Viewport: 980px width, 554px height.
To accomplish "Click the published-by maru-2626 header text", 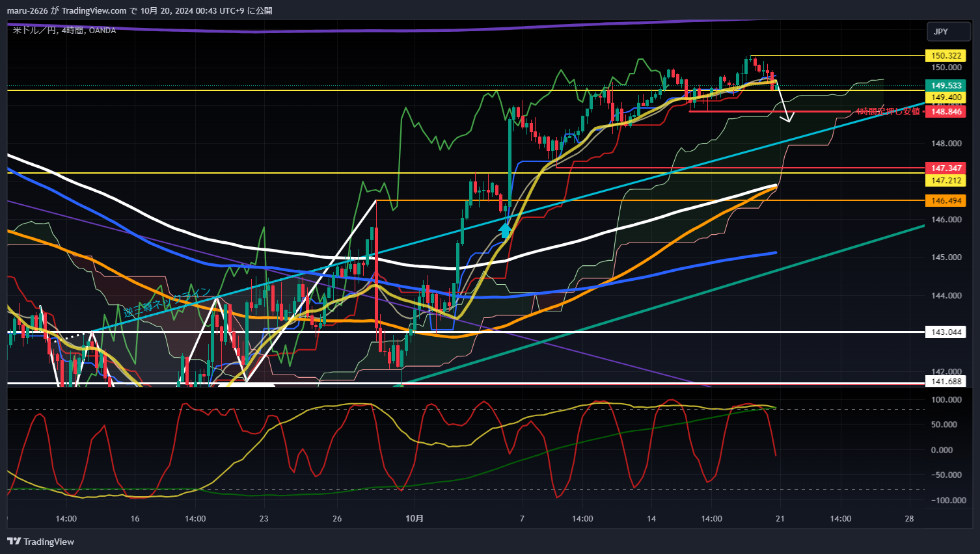I will coord(140,10).
